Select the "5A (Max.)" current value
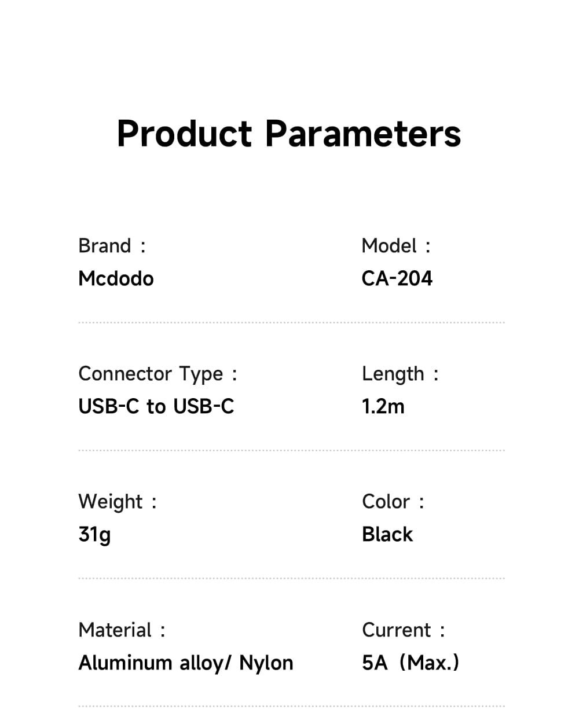Image resolution: width=579 pixels, height=728 pixels. (x=410, y=663)
